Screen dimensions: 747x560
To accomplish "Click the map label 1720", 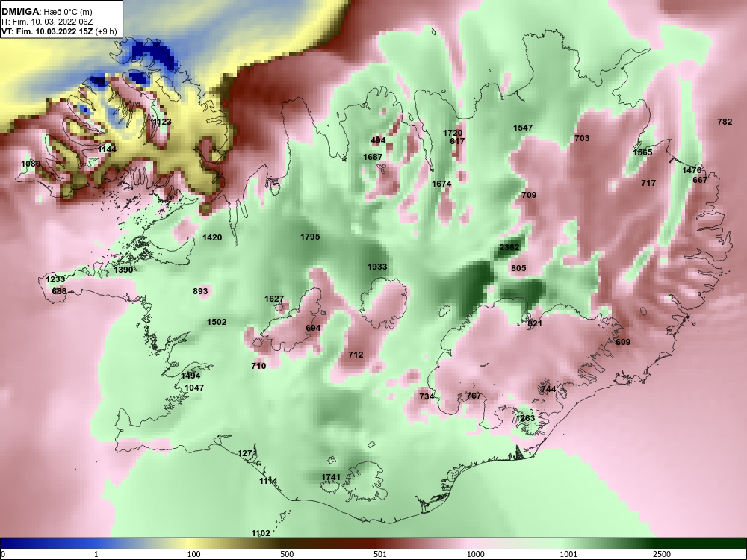I will click(x=453, y=134).
